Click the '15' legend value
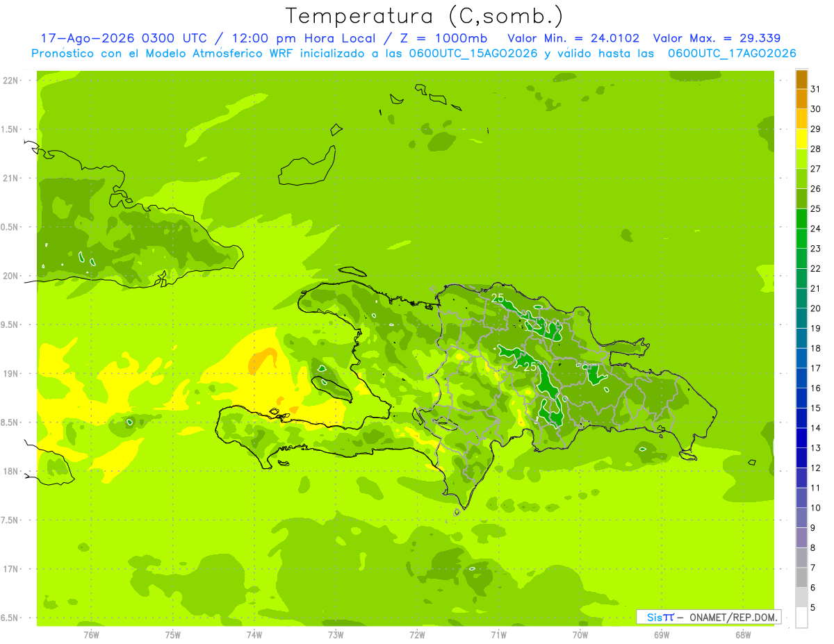The width and height of the screenshot is (834, 644). [x=816, y=408]
